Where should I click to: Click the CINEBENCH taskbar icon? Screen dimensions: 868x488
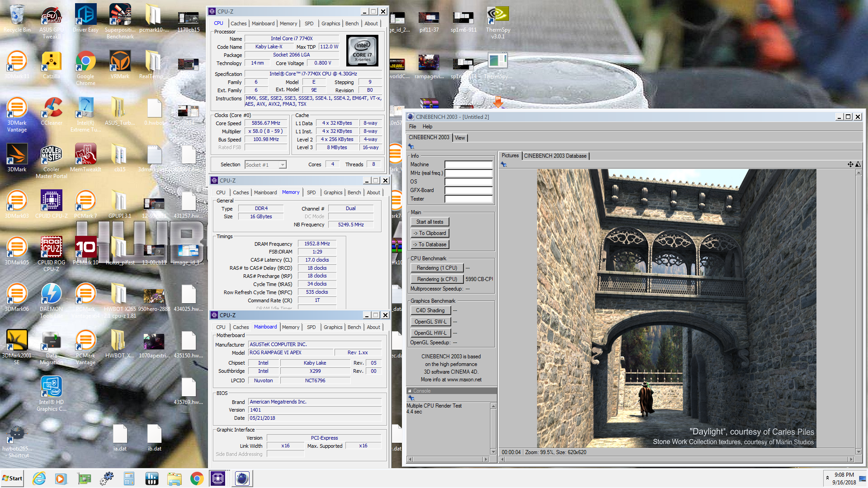(242, 479)
